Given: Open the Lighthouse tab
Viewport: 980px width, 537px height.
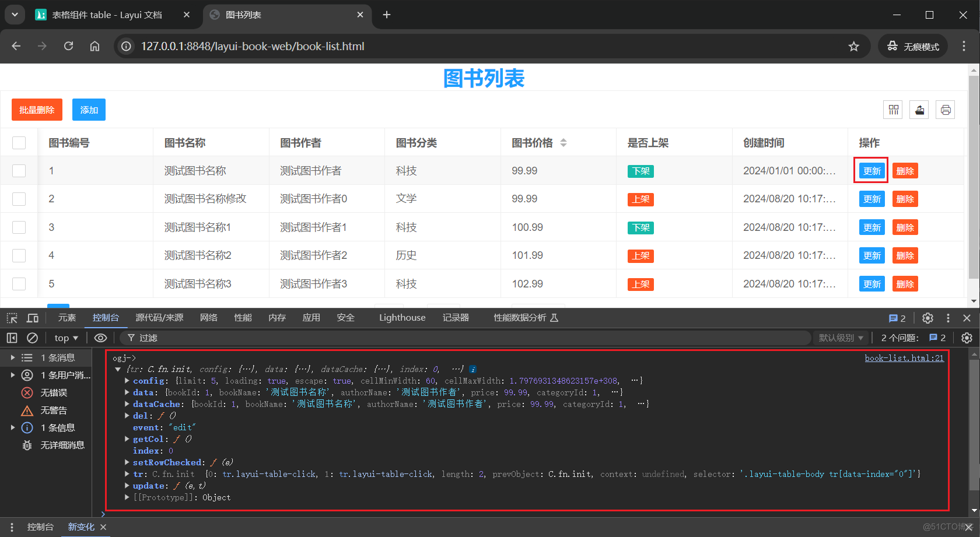Looking at the screenshot, I should (402, 318).
